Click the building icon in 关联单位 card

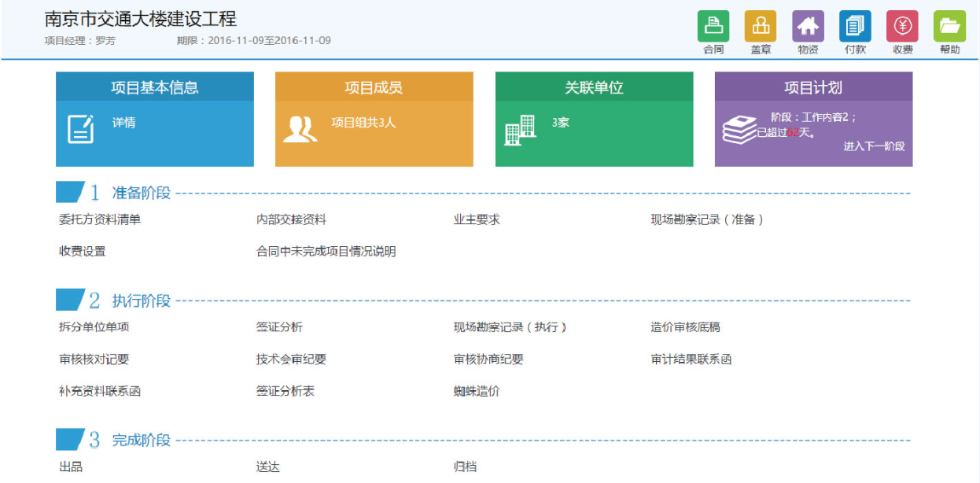click(x=520, y=130)
